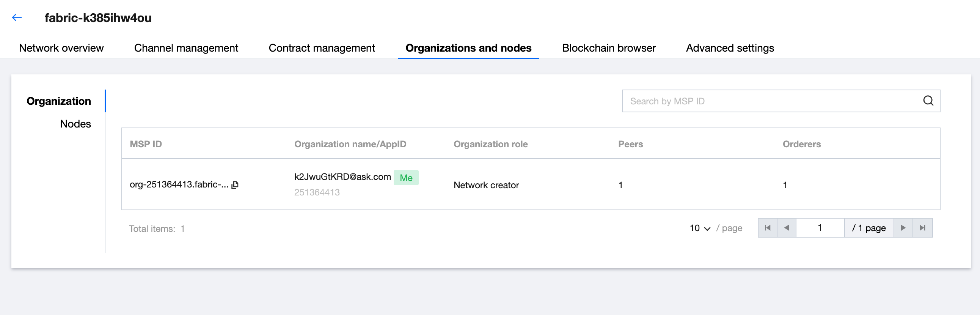This screenshot has width=980, height=315.
Task: Jump to last page of results
Action: click(x=922, y=228)
